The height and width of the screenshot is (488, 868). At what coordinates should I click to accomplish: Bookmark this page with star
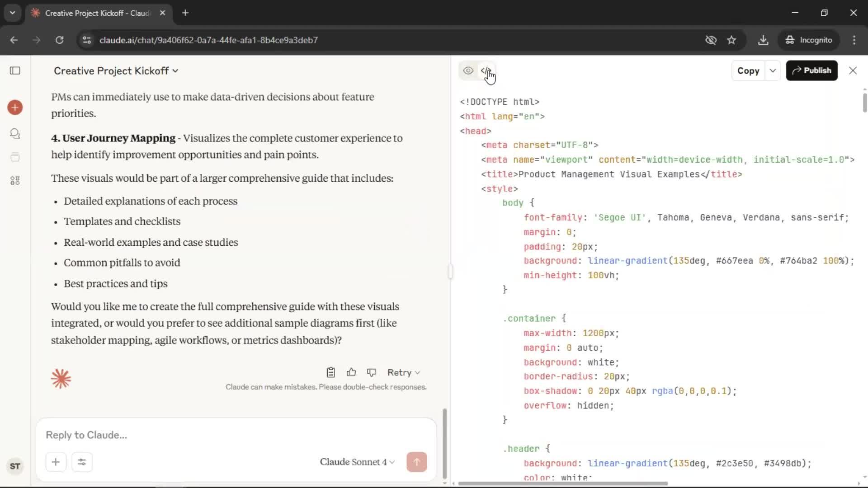(x=731, y=40)
